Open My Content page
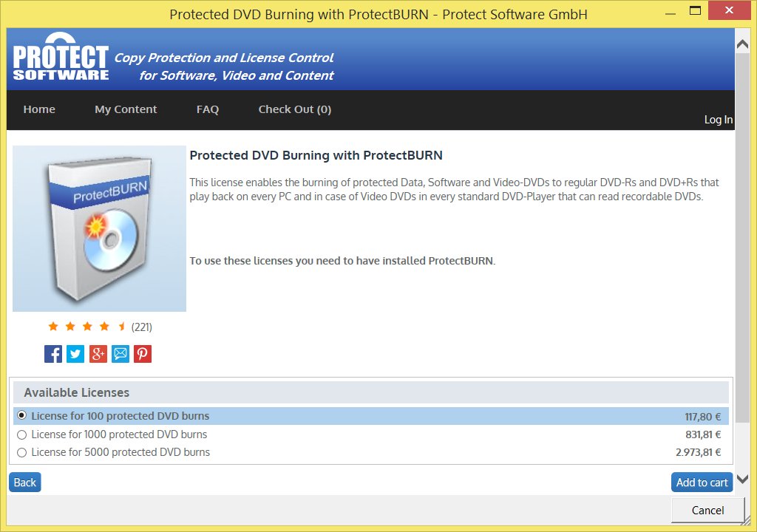Viewport: 757px width, 532px height. click(x=126, y=109)
